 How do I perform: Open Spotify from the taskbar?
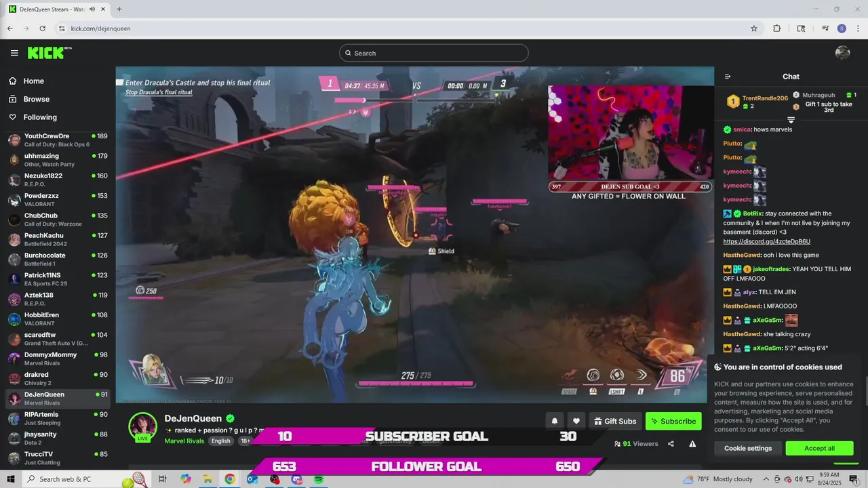click(319, 479)
